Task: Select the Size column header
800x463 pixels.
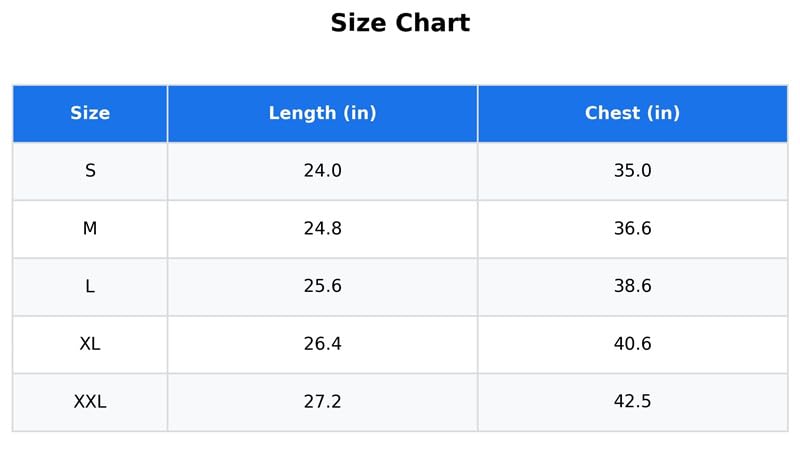Action: pos(90,113)
